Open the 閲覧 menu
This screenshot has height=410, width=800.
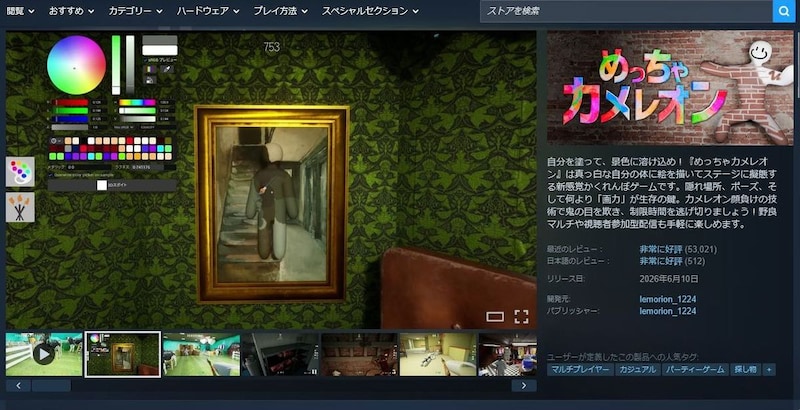pyautogui.click(x=20, y=11)
